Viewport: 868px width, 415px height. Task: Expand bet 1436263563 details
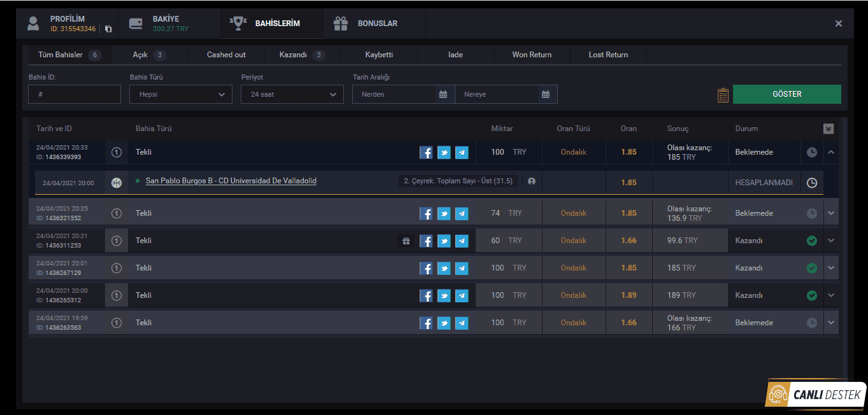(831, 323)
